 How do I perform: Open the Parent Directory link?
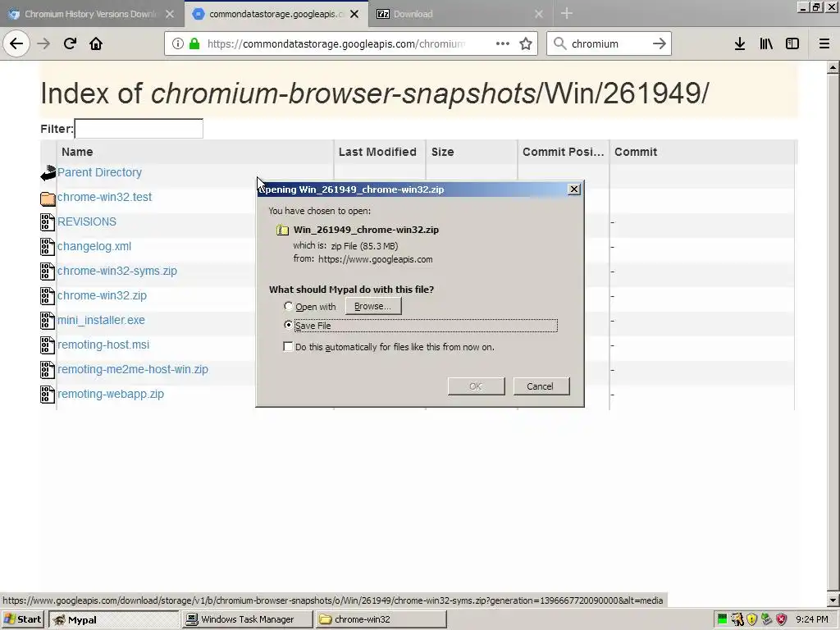click(99, 172)
